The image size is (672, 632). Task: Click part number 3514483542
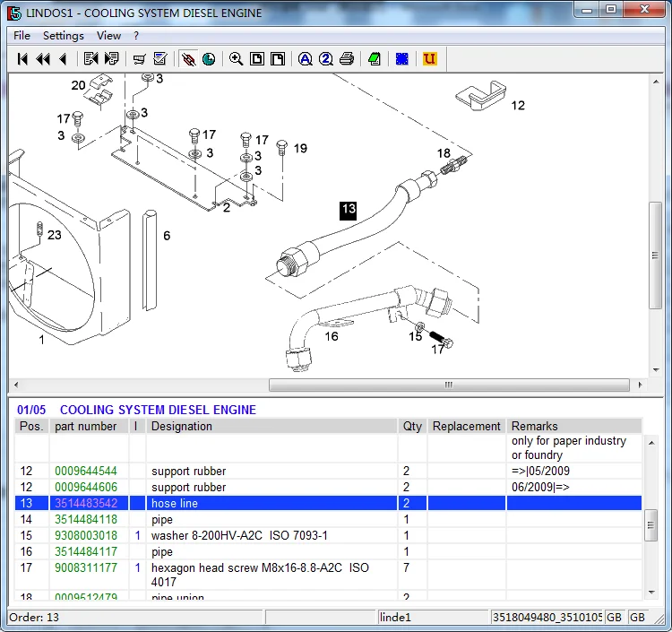86,503
